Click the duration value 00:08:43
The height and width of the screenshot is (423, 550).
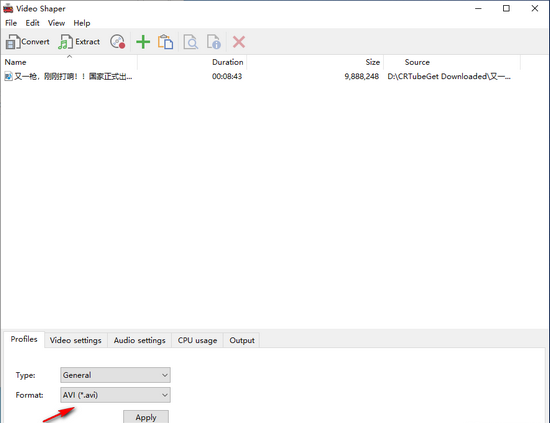click(227, 76)
